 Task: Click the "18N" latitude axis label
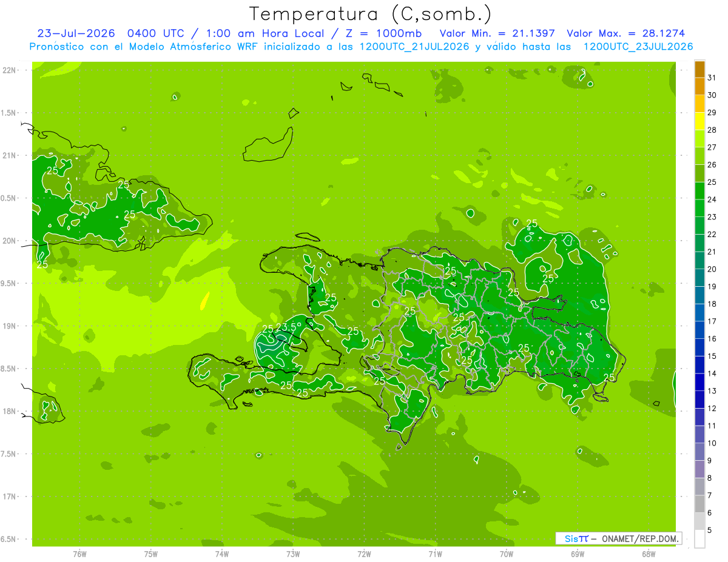click(10, 411)
